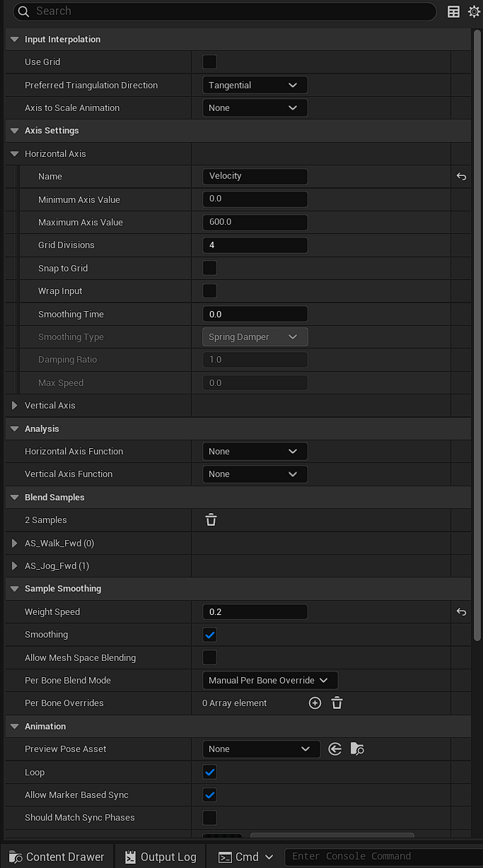Open Preferred Triangulation Direction dropdown
This screenshot has width=483, height=868.
255,86
